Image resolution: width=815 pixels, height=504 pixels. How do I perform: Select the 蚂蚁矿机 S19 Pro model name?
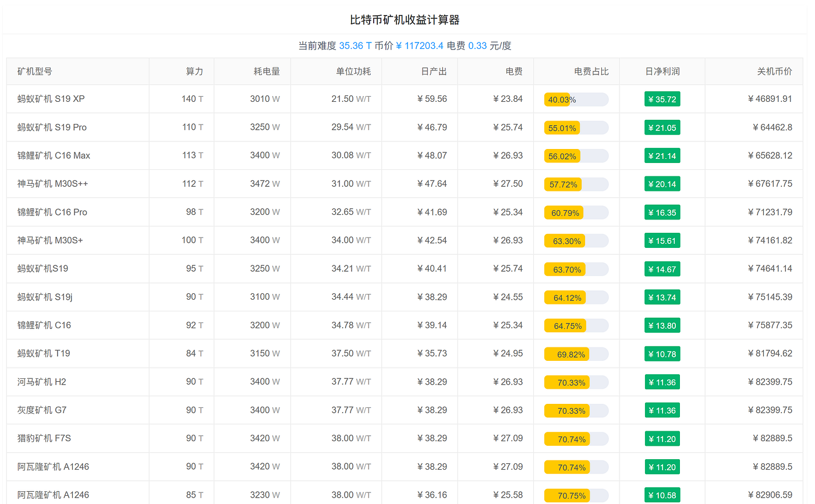pos(52,127)
